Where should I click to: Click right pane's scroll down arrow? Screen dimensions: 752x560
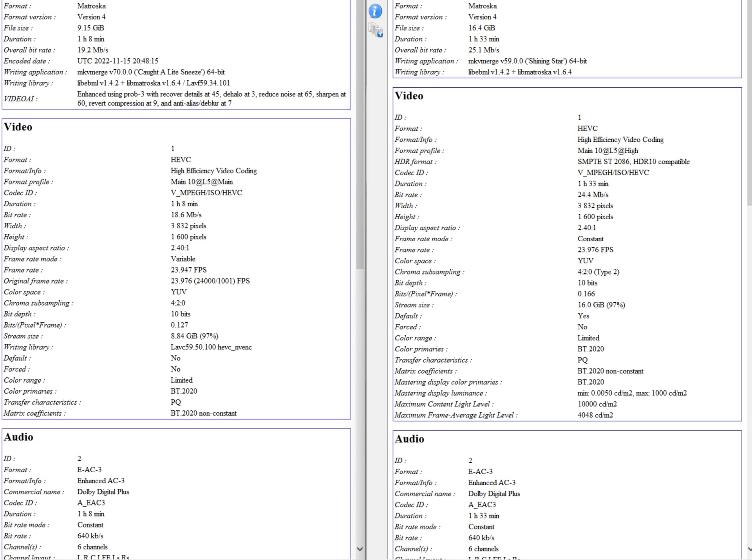(749, 549)
